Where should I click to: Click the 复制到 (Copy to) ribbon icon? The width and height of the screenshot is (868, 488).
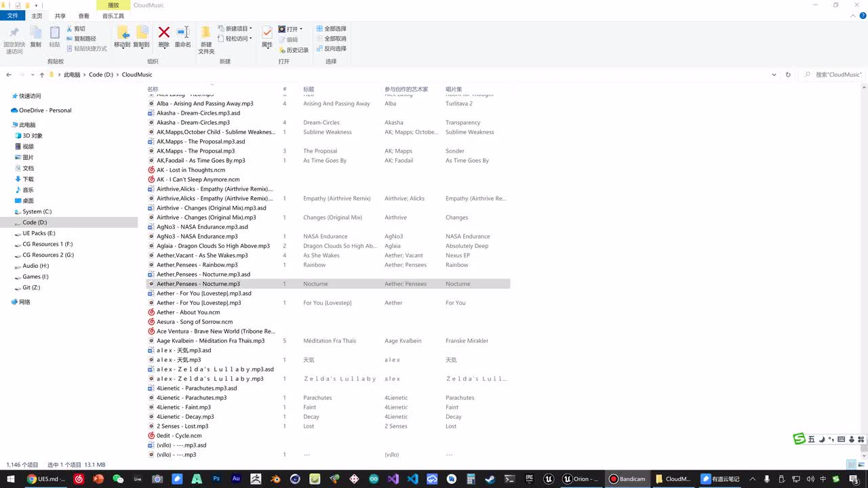[x=141, y=37]
